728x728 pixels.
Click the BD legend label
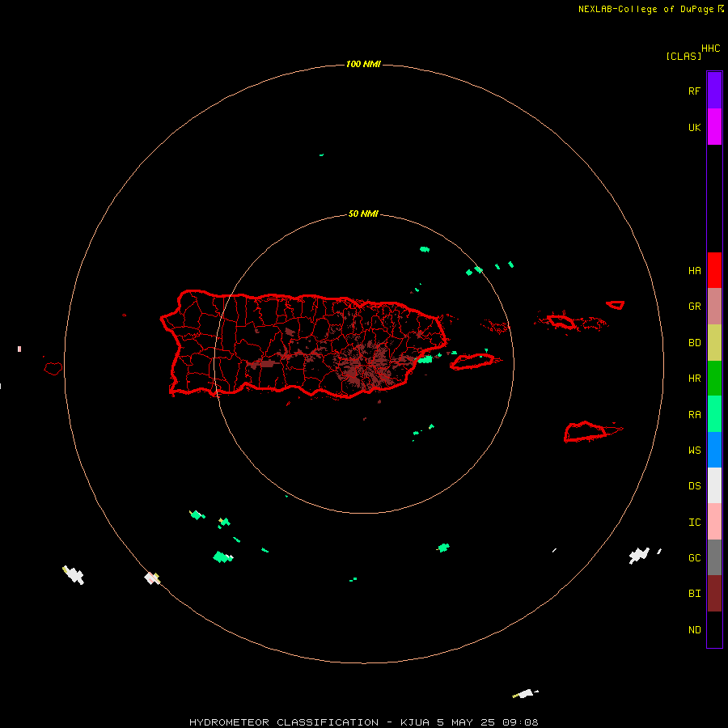[x=694, y=343]
